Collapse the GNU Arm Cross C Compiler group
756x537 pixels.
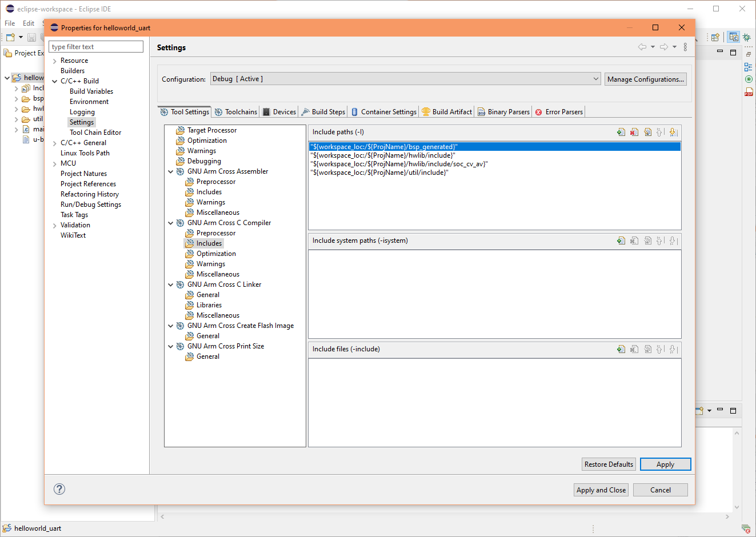(x=170, y=222)
